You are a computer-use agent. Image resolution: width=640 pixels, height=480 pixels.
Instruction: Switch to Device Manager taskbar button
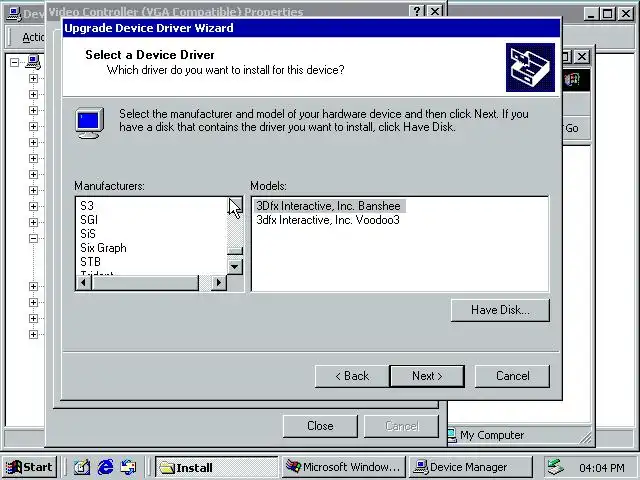(x=471, y=467)
